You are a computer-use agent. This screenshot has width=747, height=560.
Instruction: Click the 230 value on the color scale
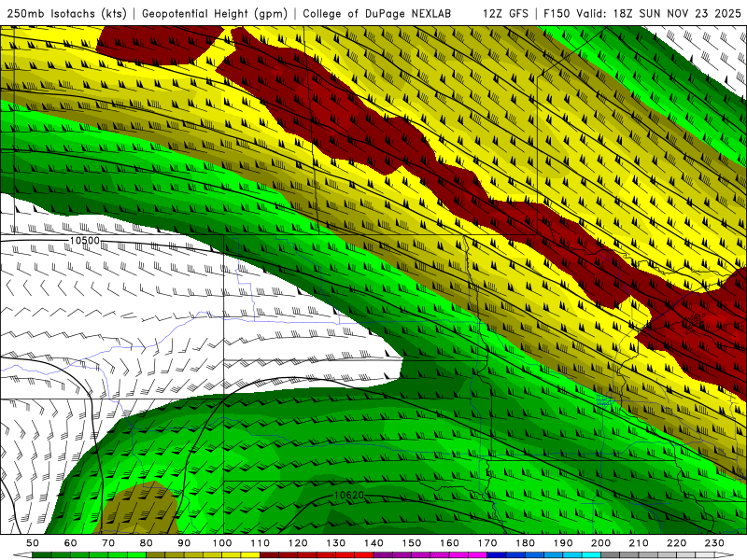point(714,543)
